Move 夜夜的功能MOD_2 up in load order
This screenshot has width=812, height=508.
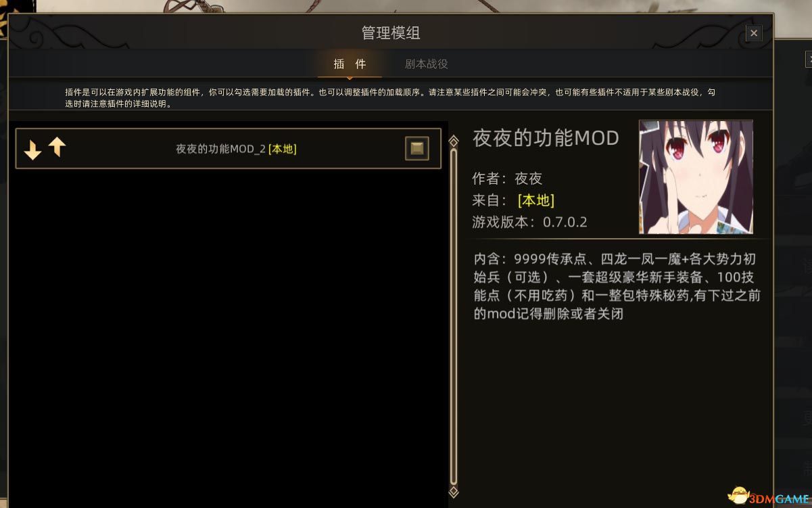pos(57,146)
